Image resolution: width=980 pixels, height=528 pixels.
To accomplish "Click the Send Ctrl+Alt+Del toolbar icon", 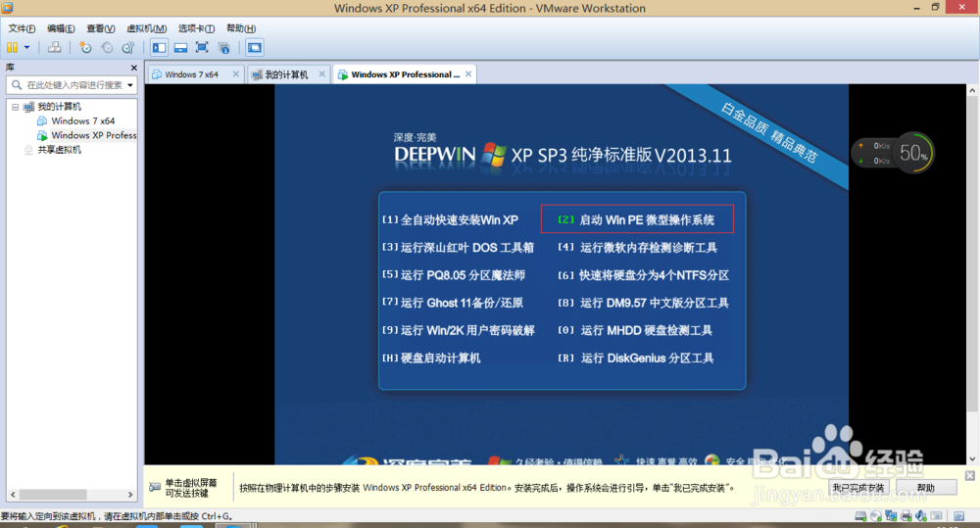I will (55, 47).
